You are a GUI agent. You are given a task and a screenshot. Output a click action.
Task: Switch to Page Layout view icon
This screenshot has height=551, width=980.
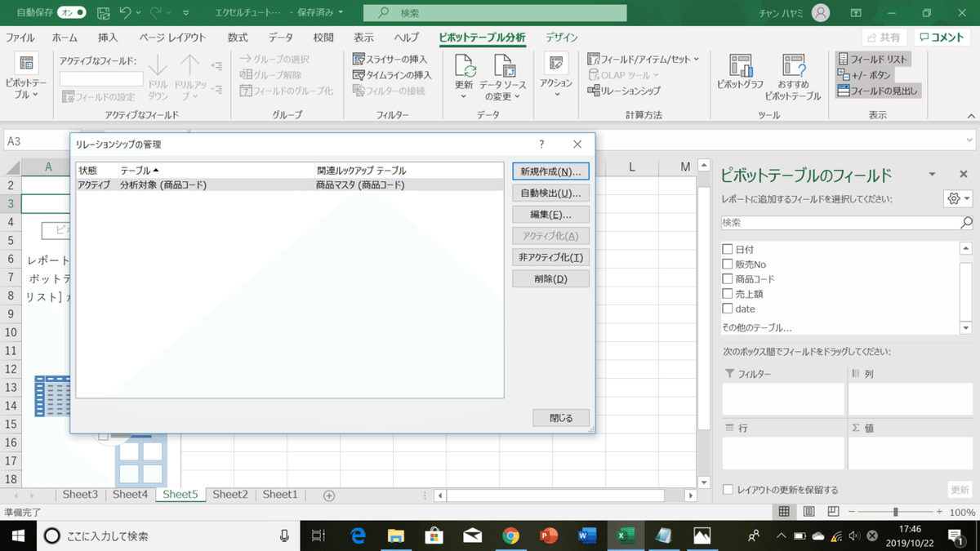tap(809, 512)
